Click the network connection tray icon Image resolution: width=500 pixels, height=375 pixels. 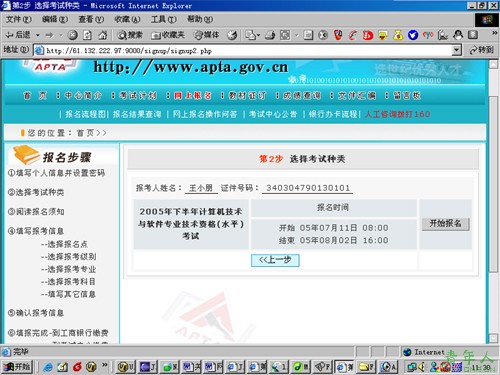coord(412,367)
